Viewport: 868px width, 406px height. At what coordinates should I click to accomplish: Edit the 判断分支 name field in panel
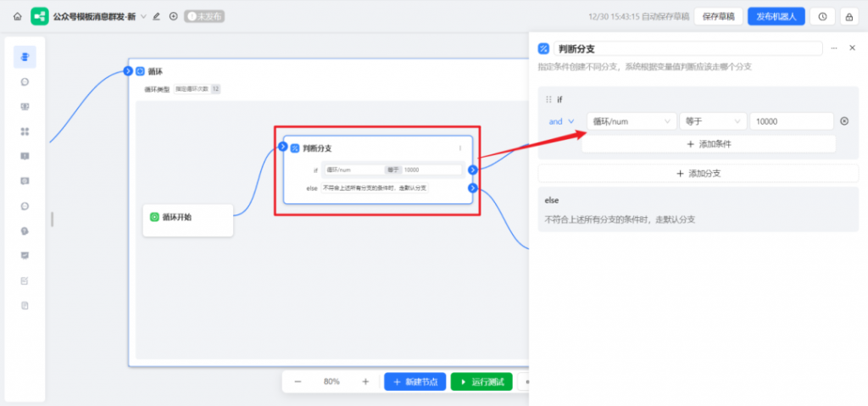tap(688, 49)
